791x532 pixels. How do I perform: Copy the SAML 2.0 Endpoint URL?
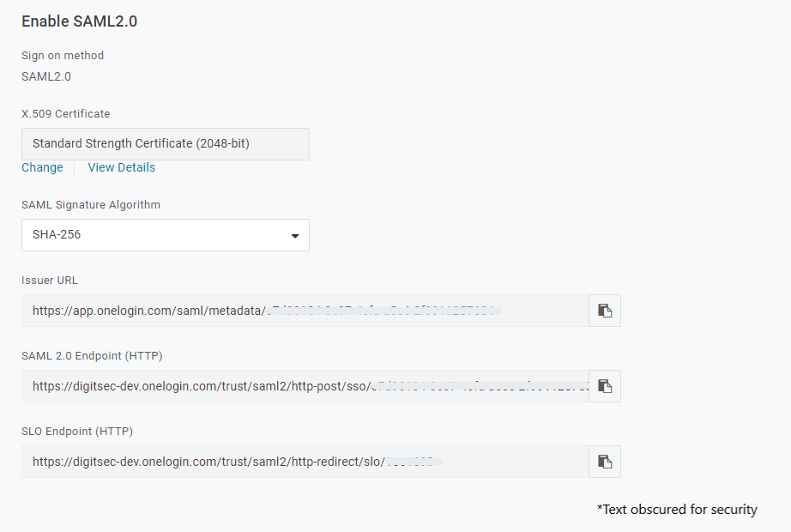605,386
